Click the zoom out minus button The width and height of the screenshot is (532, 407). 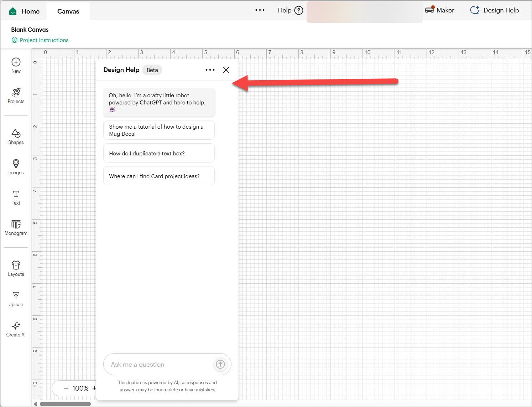pos(66,388)
